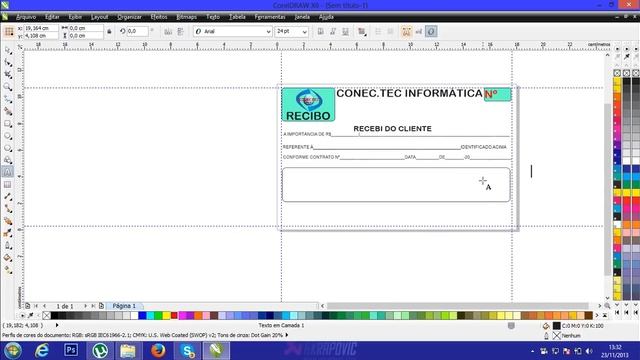Screen dimensions: 640x360
Task: Pick the yellow swatch in bottom palette
Action: tap(166, 316)
